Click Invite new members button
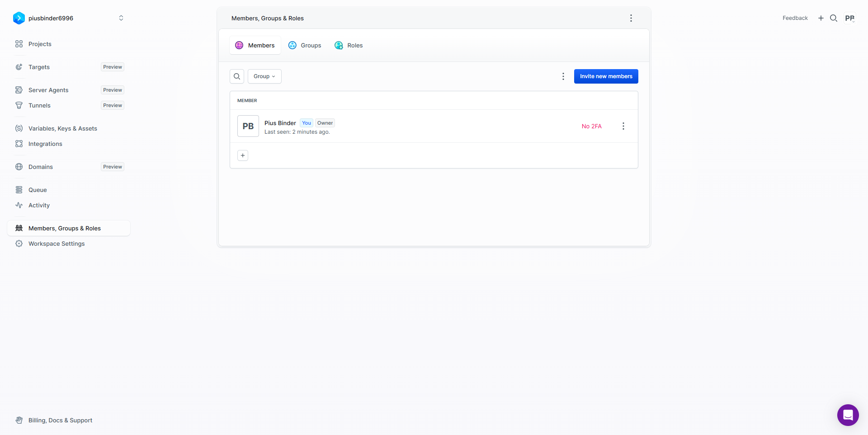 606,76
